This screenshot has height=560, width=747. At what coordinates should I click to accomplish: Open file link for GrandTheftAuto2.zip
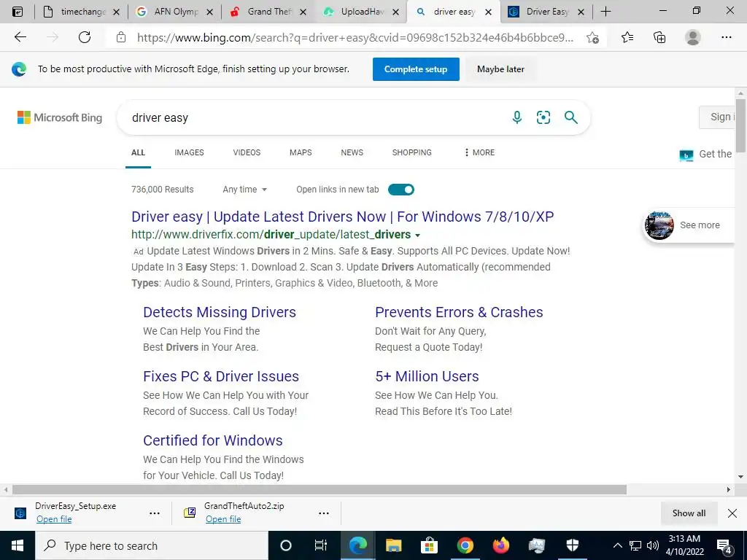tap(223, 519)
